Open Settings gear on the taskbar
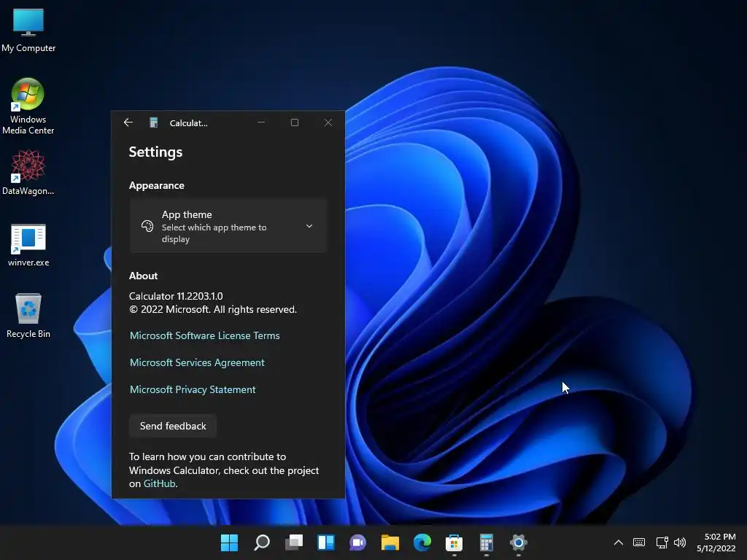The image size is (747, 560). coord(519,542)
